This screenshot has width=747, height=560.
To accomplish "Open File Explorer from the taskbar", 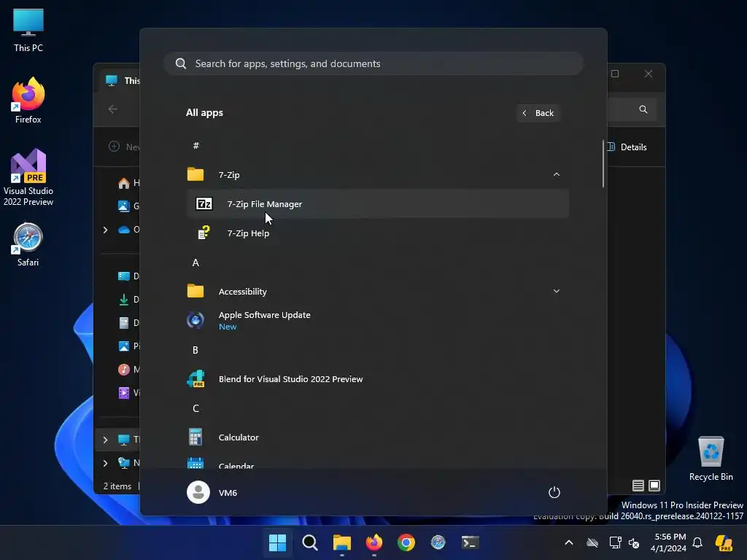I will 341,542.
